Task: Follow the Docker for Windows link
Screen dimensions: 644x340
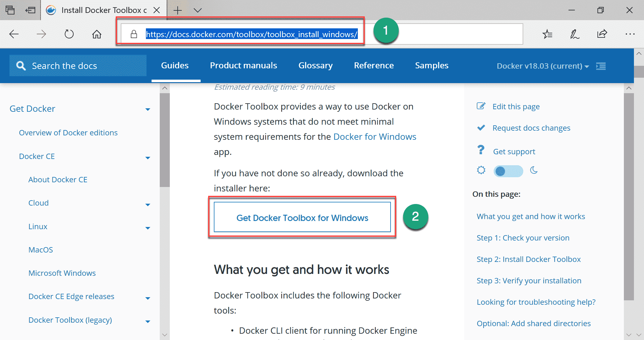Action: pos(375,137)
